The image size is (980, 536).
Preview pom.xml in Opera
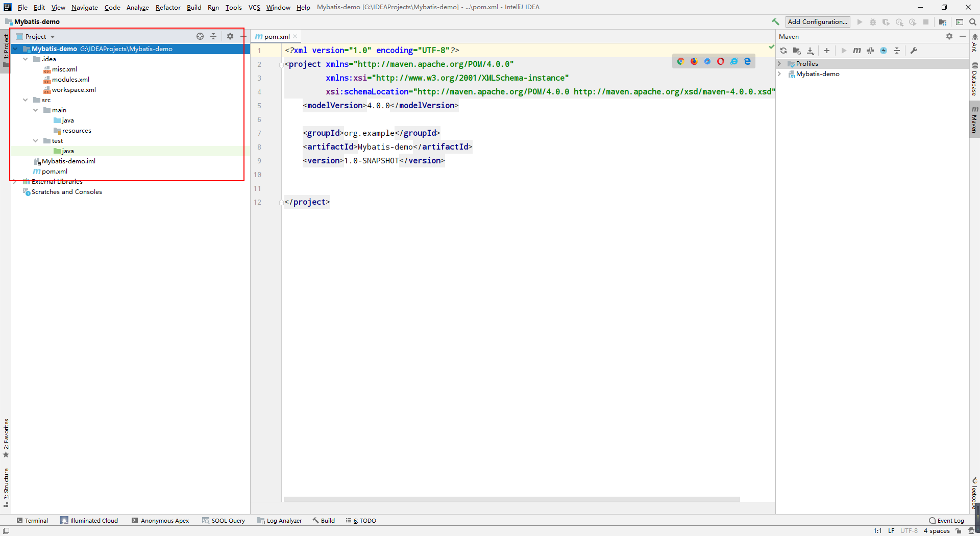(x=720, y=61)
